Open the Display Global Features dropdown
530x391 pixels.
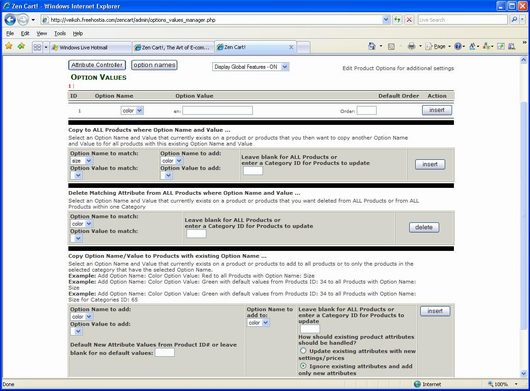250,67
